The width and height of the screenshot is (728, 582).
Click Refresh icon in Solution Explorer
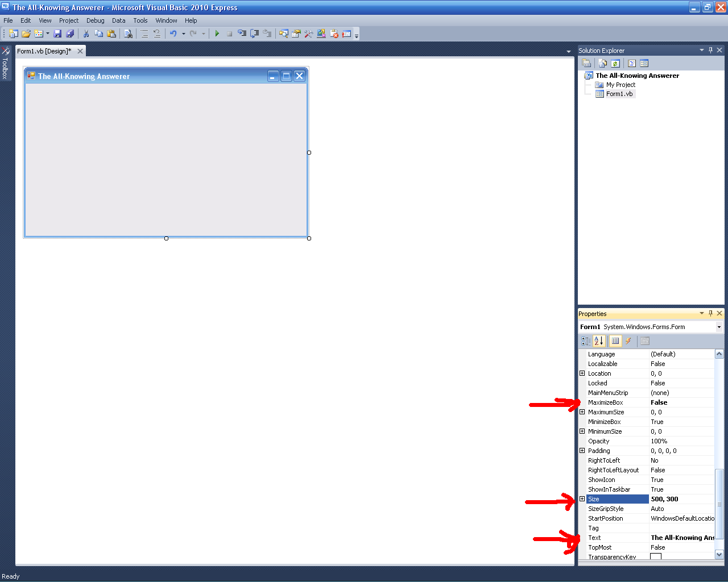pyautogui.click(x=615, y=64)
